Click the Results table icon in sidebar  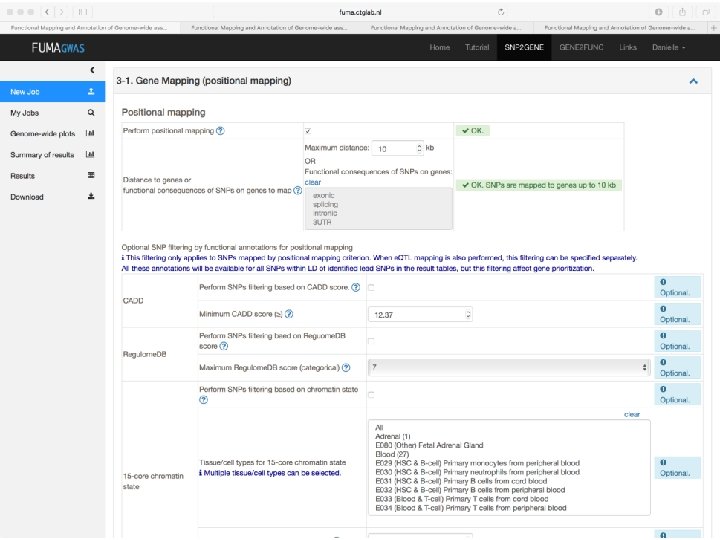91,175
